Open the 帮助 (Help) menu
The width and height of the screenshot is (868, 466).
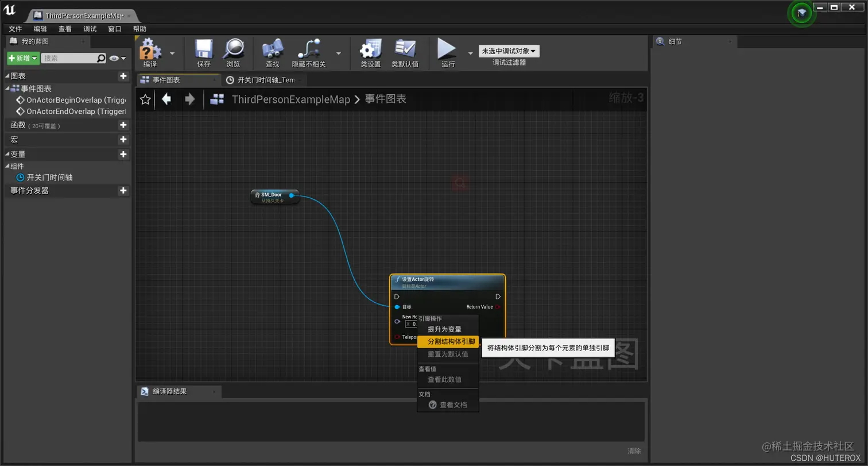pyautogui.click(x=139, y=29)
